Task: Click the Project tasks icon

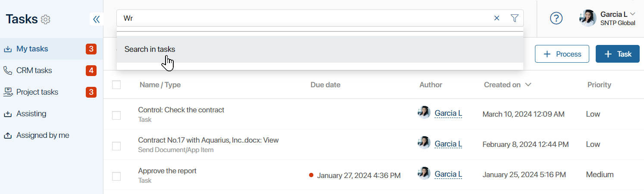Action: tap(7, 92)
